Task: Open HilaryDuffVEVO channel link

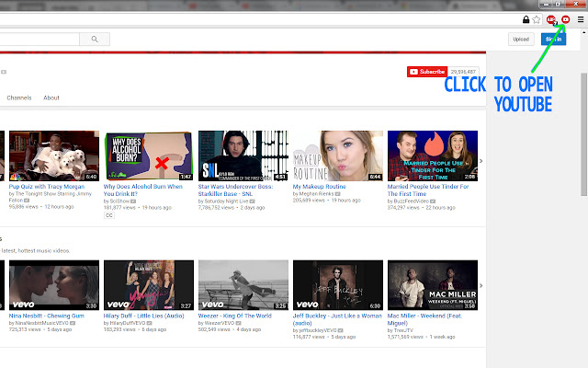Action: tap(127, 323)
